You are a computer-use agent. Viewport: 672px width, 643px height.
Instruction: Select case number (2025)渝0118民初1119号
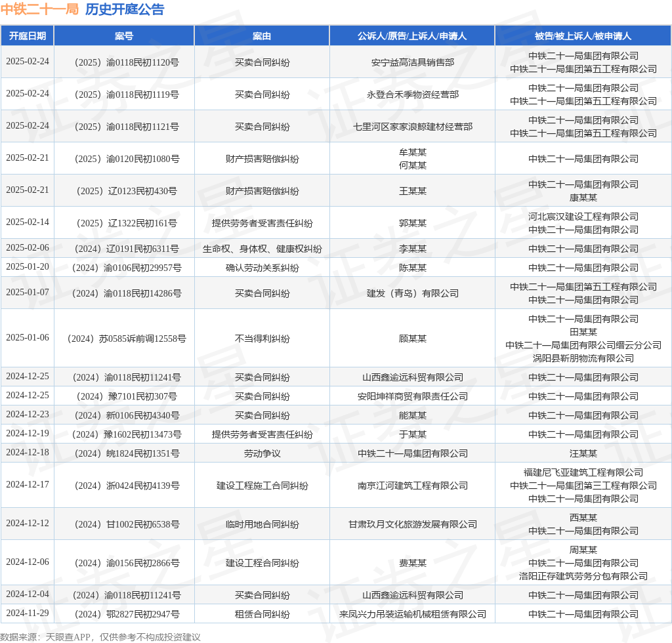pos(127,94)
